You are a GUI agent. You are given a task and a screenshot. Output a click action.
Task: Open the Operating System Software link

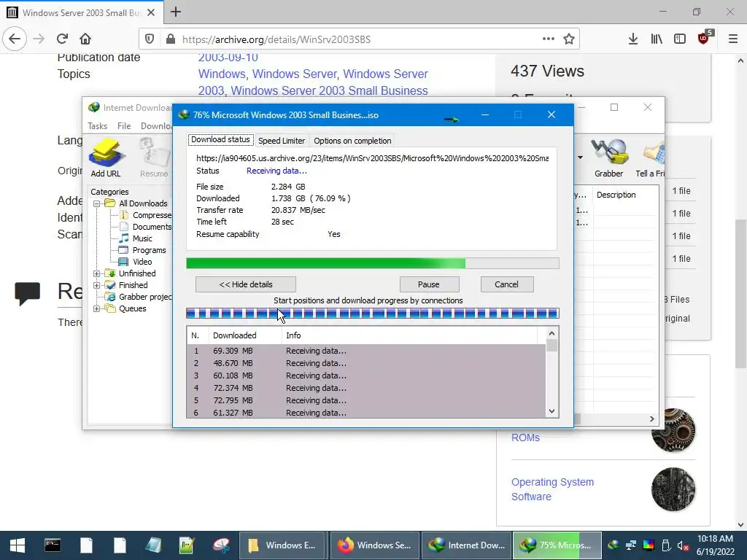click(x=553, y=489)
